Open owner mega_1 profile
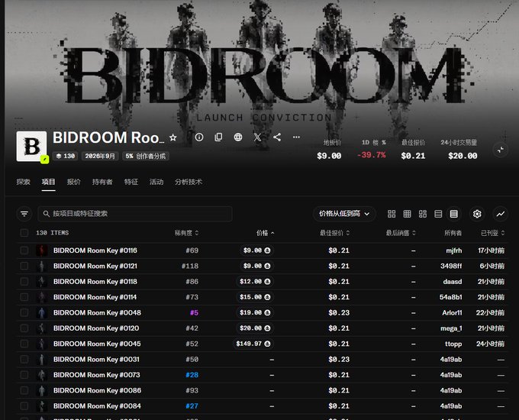 tap(451, 328)
